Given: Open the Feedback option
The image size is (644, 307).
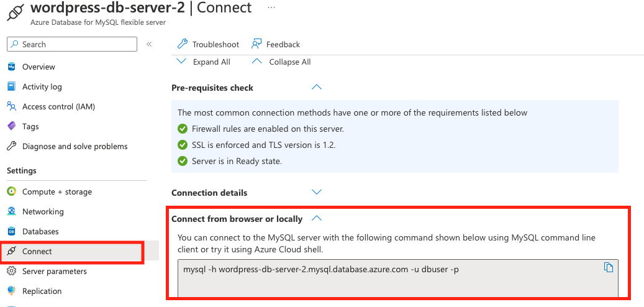Looking at the screenshot, I should click(276, 44).
